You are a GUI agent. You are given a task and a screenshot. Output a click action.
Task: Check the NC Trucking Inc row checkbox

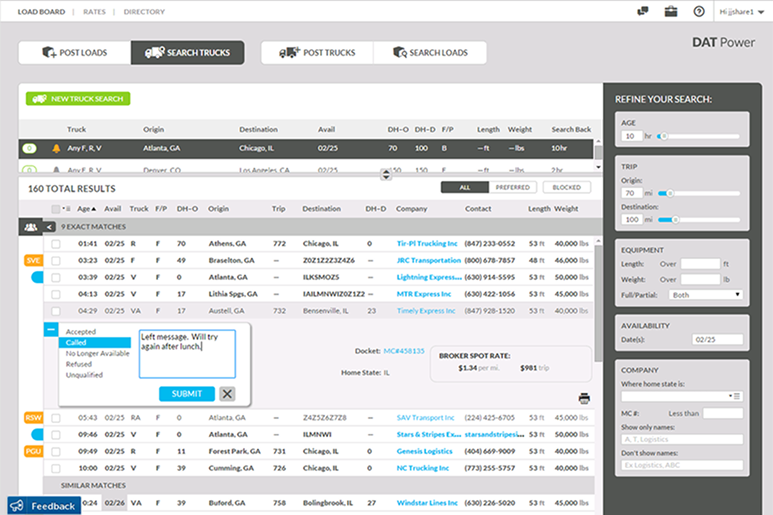pyautogui.click(x=56, y=468)
